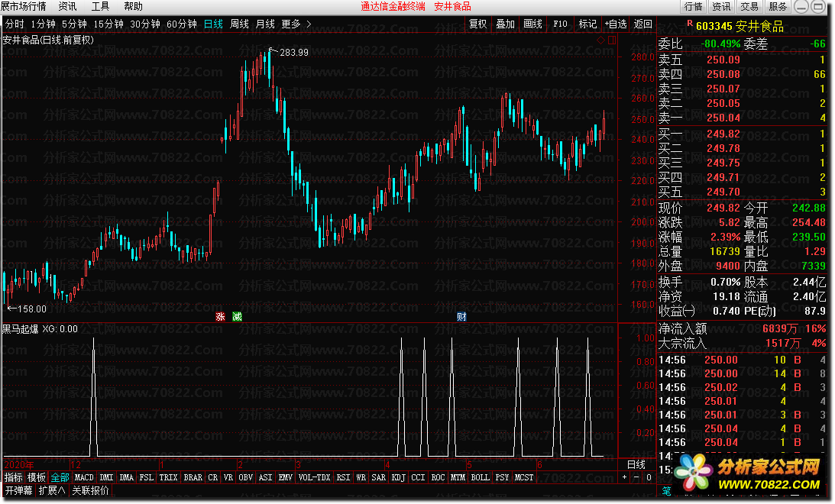Click the red R icon beside stock code
The height and width of the screenshot is (504, 835).
coord(689,24)
